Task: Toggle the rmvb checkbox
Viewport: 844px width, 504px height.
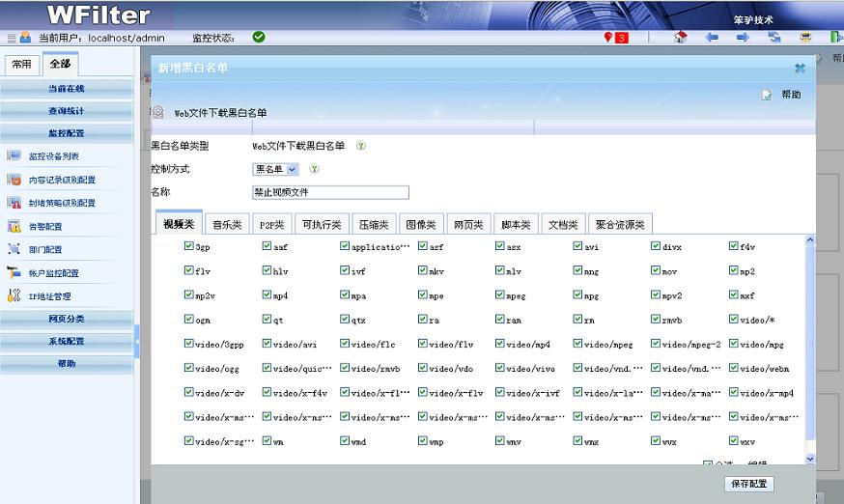Action: point(657,319)
